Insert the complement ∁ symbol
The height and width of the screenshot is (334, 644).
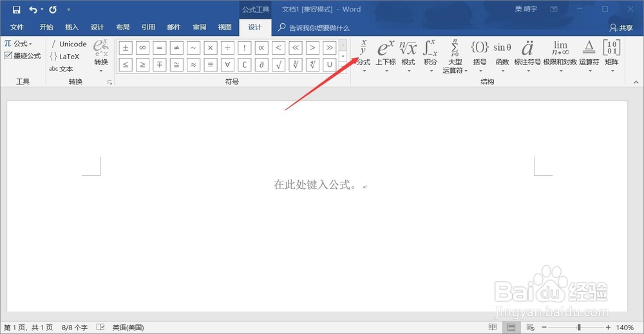pos(244,65)
